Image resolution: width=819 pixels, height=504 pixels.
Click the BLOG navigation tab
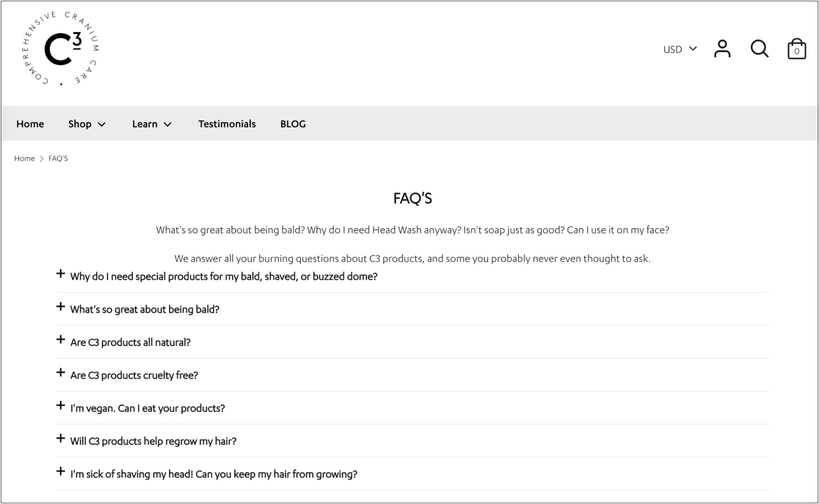[294, 123]
